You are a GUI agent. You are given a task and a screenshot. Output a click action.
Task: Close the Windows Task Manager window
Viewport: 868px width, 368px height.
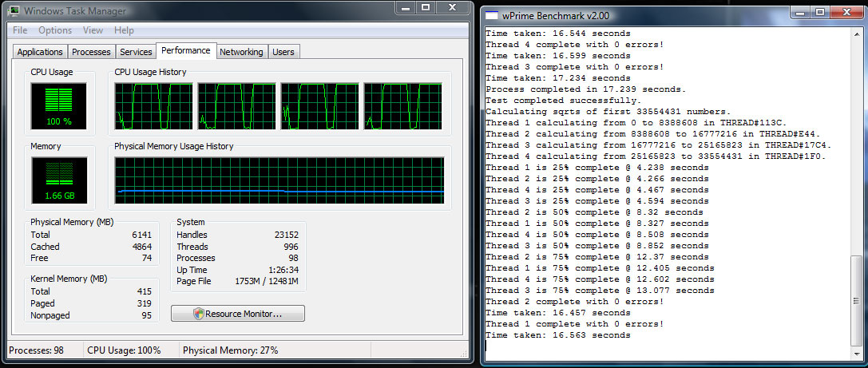pyautogui.click(x=452, y=7)
